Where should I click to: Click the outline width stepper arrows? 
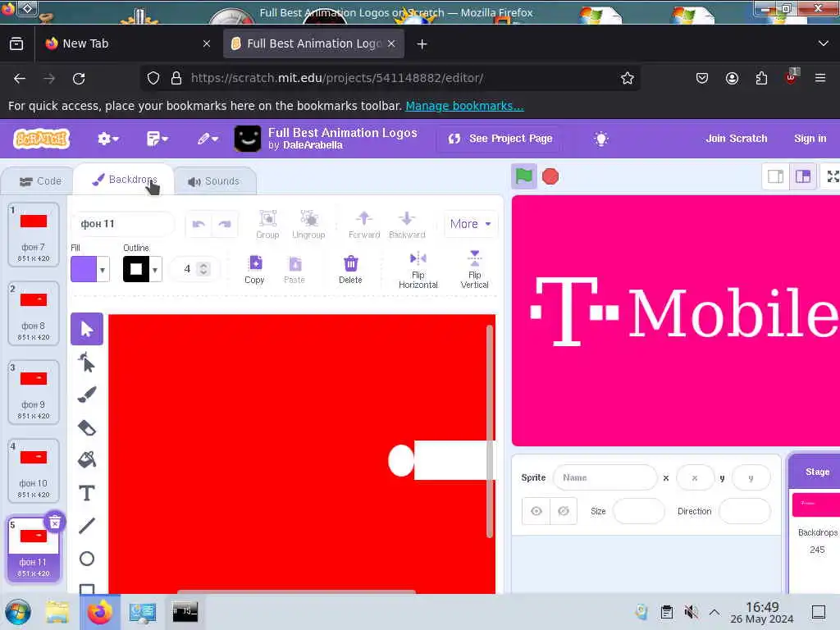[203, 269]
